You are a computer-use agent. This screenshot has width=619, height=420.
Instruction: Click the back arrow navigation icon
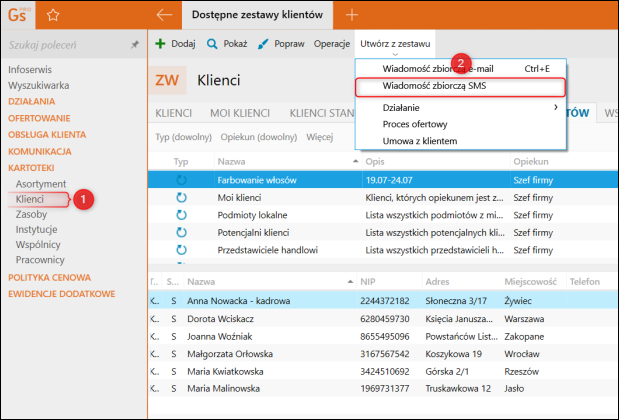[x=165, y=14]
